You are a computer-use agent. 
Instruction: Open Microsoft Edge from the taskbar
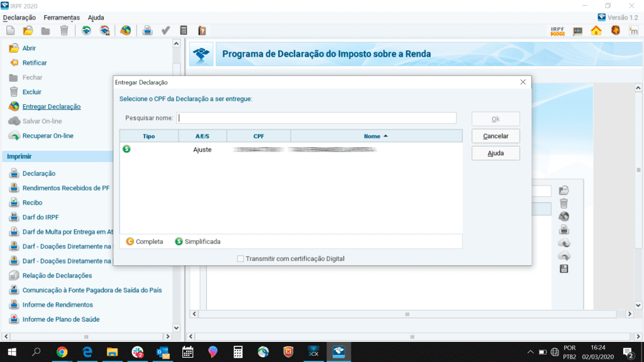(87, 352)
